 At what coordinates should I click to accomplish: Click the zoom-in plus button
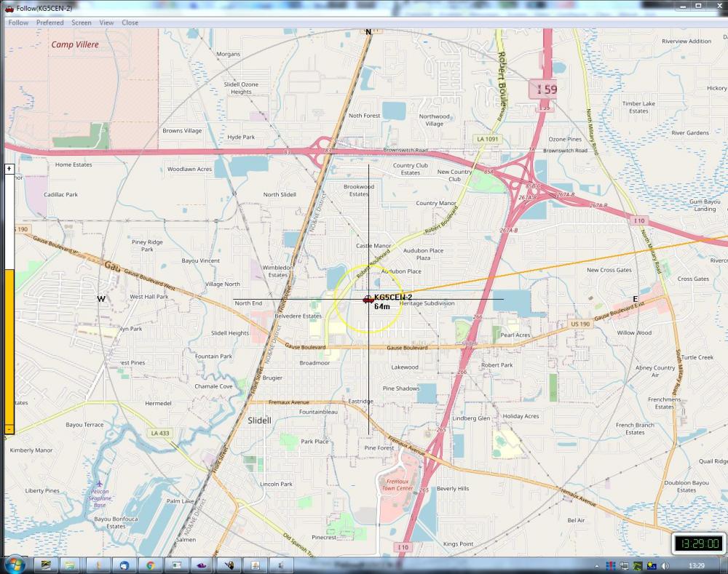tap(9, 168)
